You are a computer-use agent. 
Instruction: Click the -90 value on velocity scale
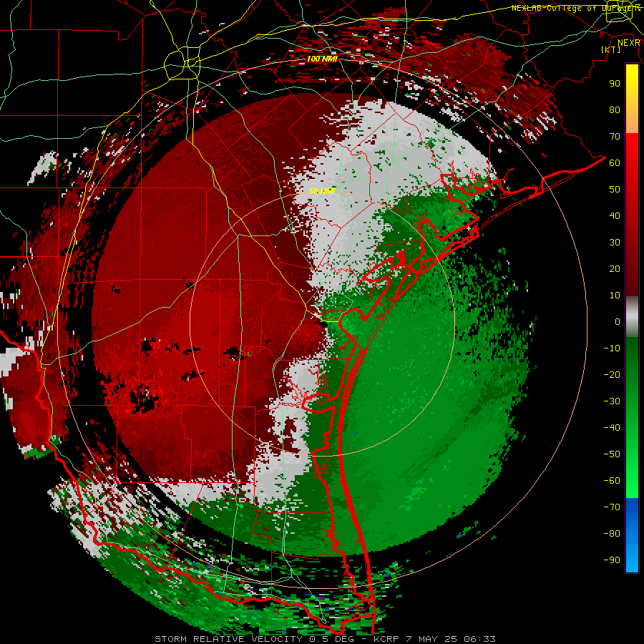pos(612,560)
